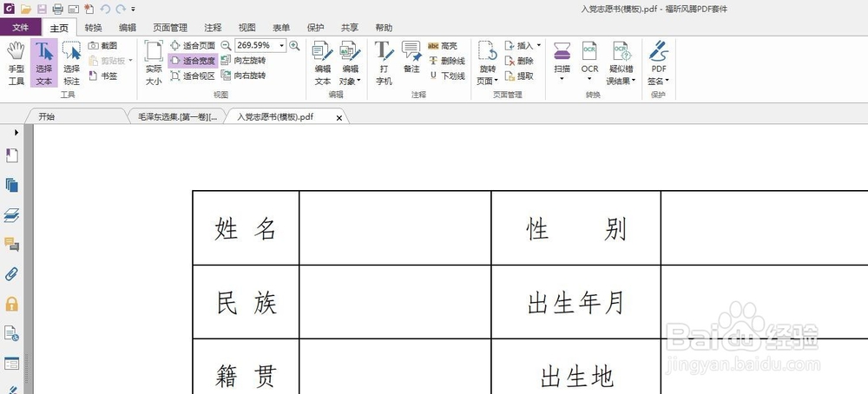Switch to the Form (表单) tab

[x=281, y=28]
